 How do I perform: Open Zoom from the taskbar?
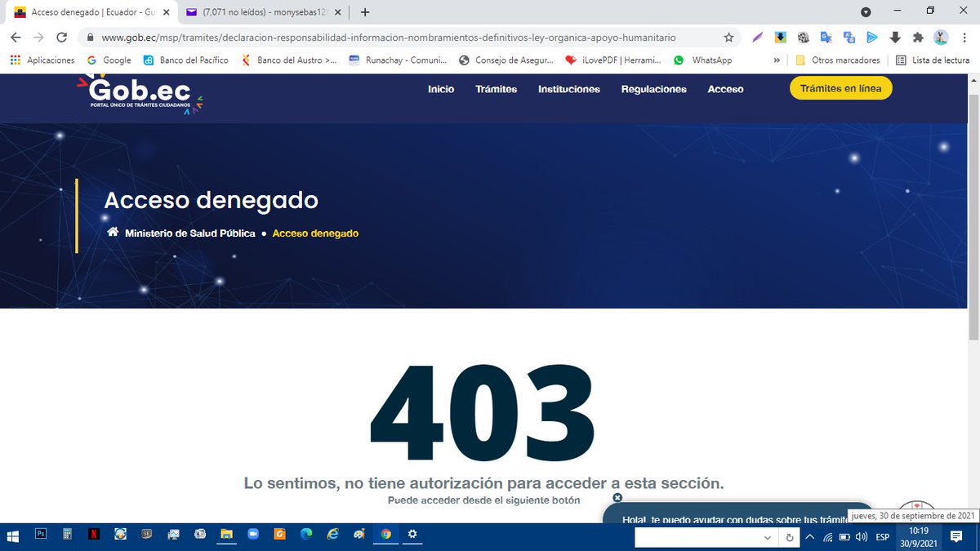252,535
